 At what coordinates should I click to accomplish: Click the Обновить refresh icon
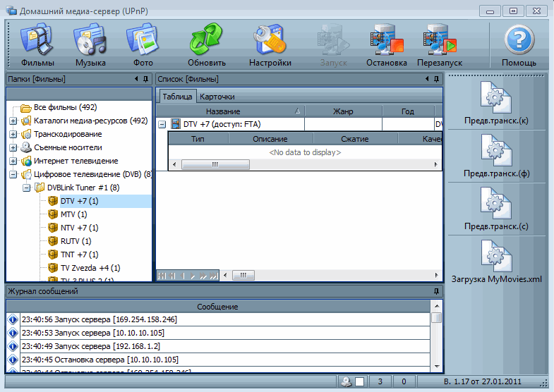[207, 45]
